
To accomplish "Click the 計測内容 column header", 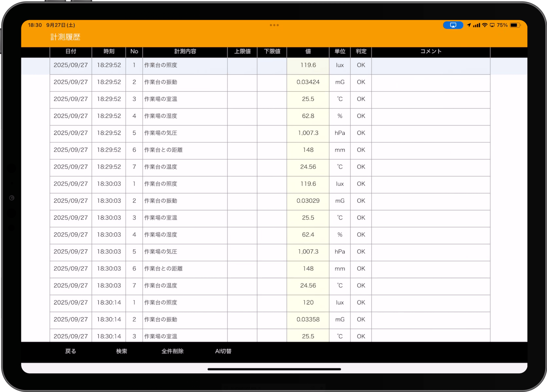I will 185,52.
